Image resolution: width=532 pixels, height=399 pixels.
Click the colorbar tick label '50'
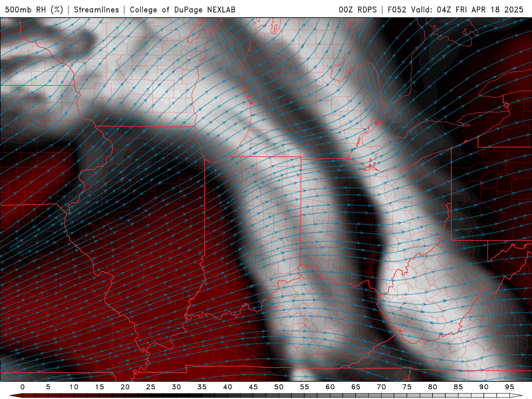(x=279, y=387)
